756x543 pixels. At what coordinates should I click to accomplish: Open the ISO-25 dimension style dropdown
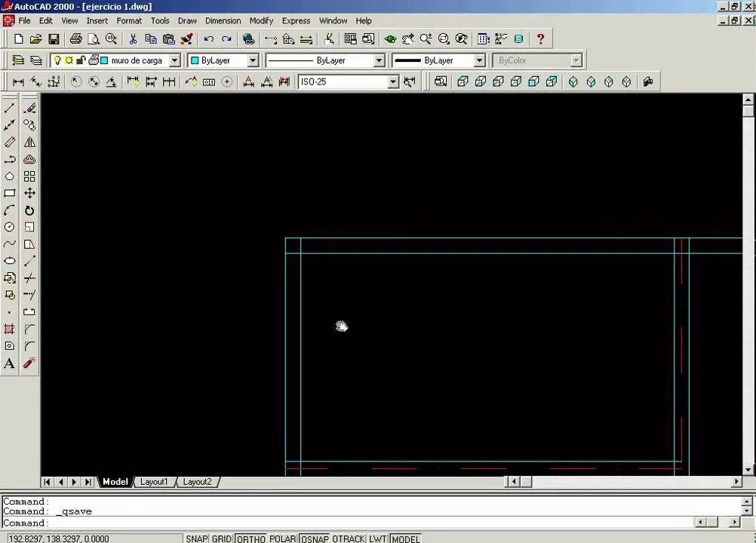tap(393, 81)
